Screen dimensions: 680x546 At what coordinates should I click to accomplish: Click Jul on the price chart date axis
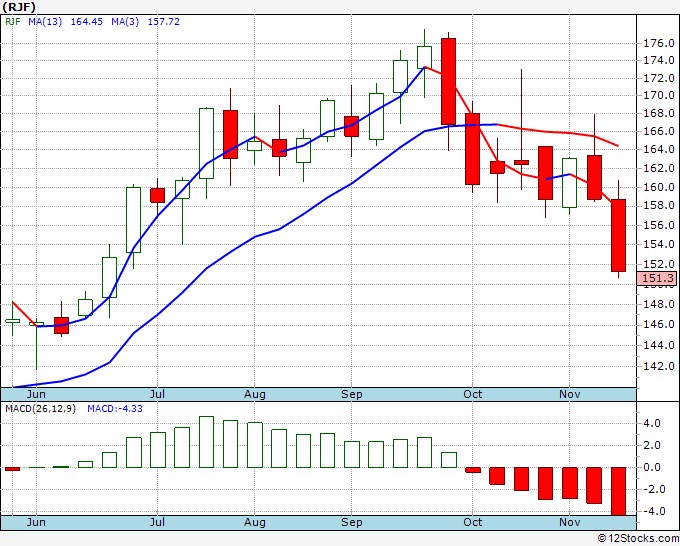157,394
